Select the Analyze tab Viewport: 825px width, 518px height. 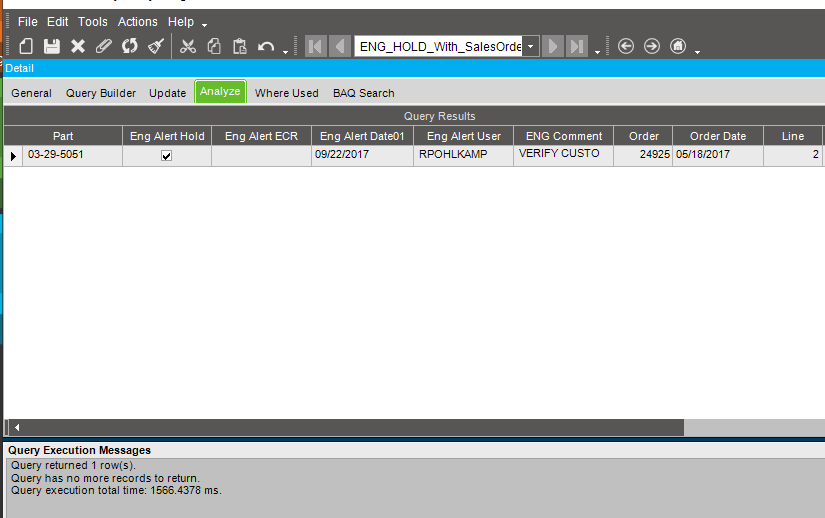coord(220,92)
